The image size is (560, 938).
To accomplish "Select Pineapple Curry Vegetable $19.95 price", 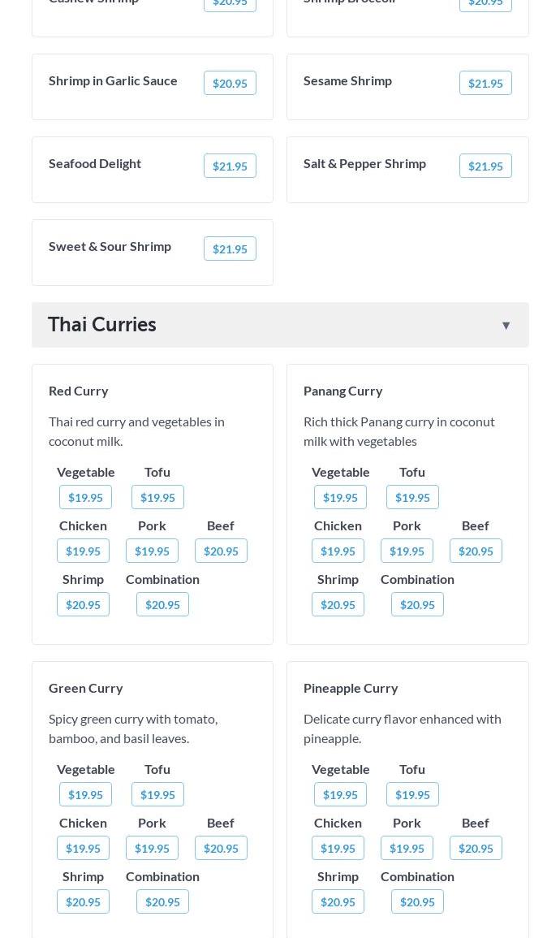I will tap(340, 794).
